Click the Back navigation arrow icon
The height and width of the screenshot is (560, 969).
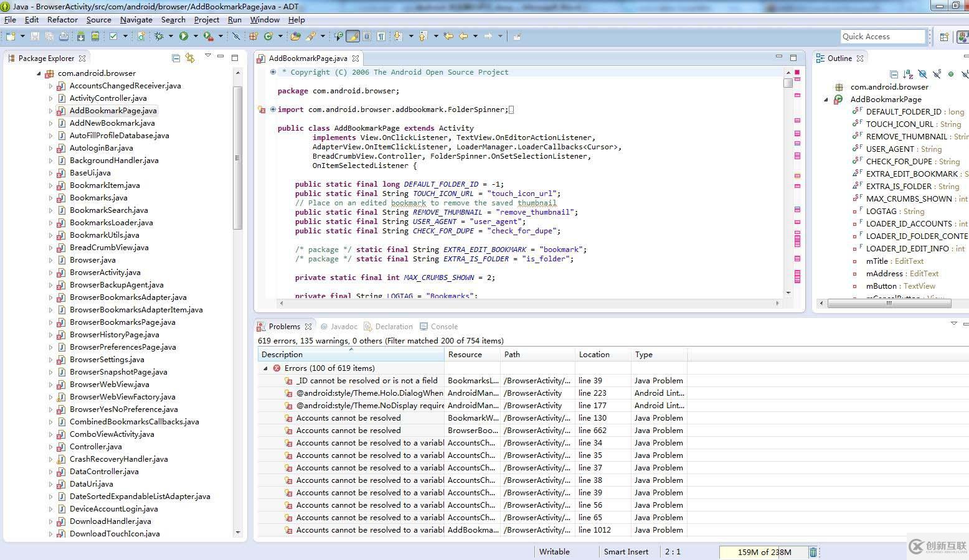(463, 36)
